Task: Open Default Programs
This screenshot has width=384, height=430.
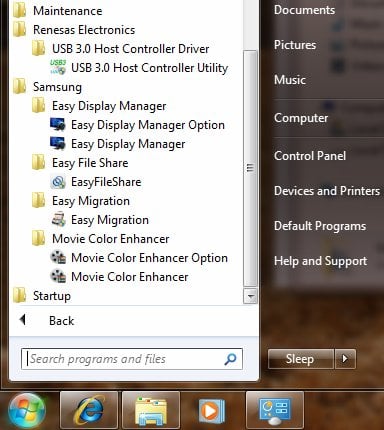Action: [320, 226]
